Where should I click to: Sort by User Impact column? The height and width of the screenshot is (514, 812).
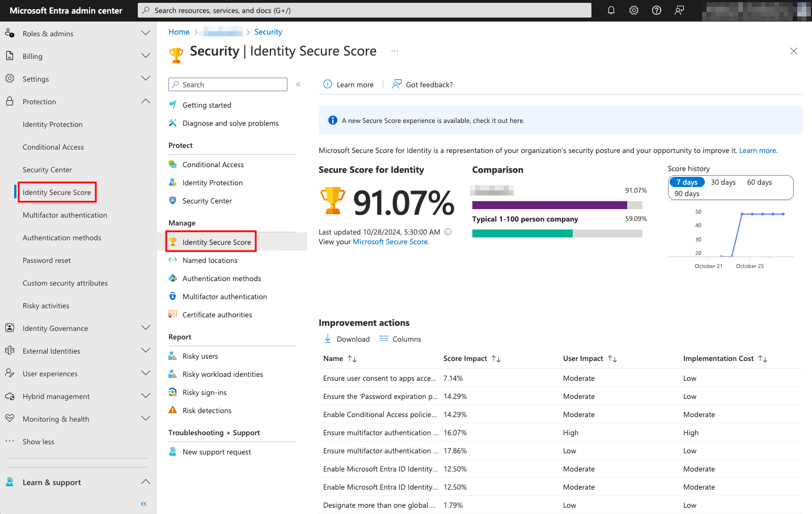[x=612, y=359]
